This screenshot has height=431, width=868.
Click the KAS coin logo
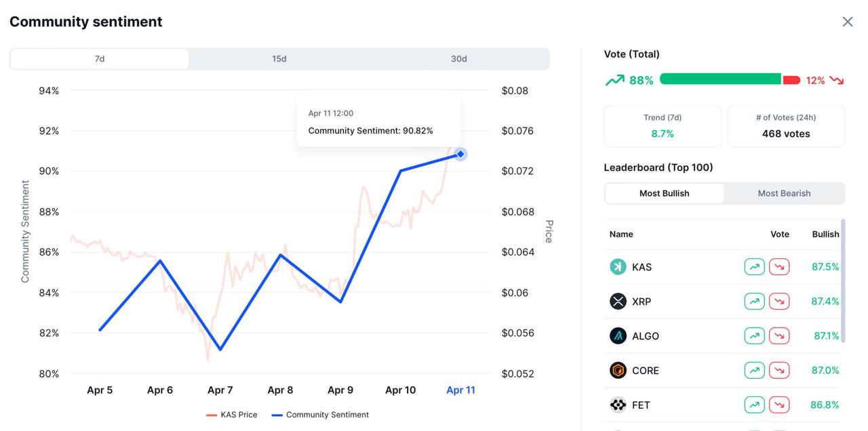pyautogui.click(x=618, y=267)
